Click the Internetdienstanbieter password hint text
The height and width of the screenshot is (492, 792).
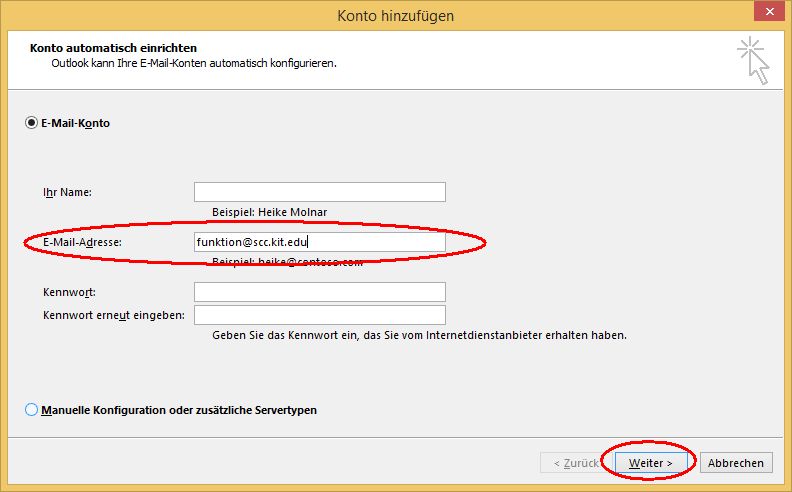point(419,336)
